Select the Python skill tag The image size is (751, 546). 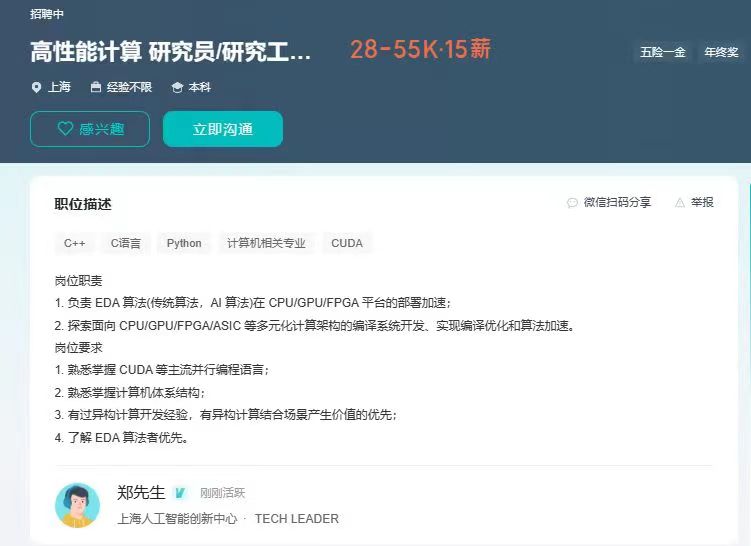(184, 243)
